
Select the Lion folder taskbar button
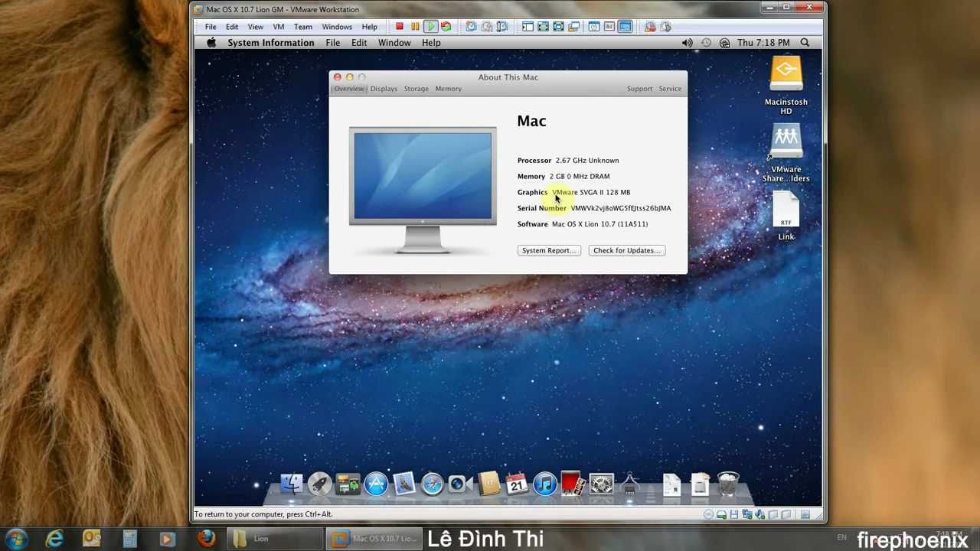coord(276,539)
